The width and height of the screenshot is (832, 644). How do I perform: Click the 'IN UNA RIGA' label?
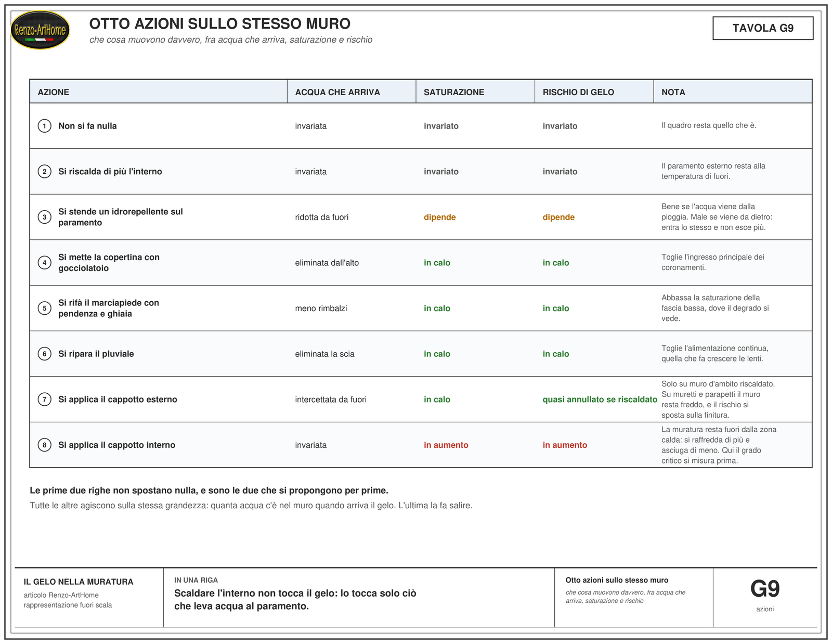point(196,580)
